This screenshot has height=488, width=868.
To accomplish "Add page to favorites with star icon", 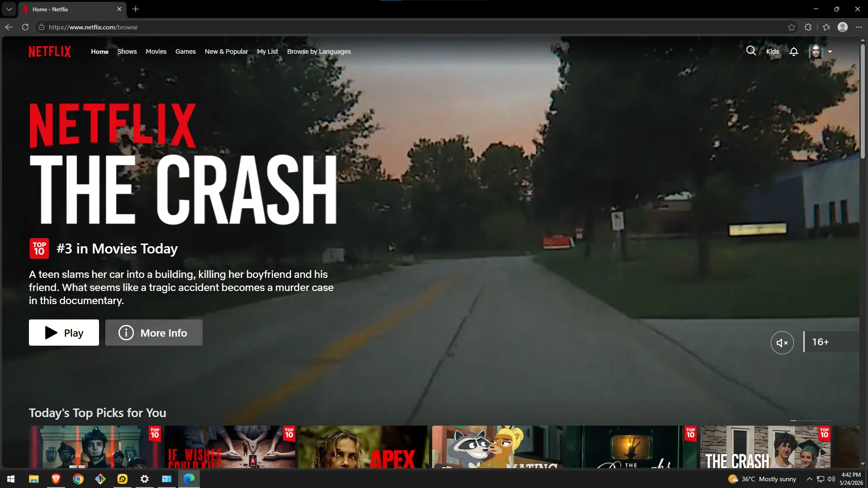I will tap(791, 27).
